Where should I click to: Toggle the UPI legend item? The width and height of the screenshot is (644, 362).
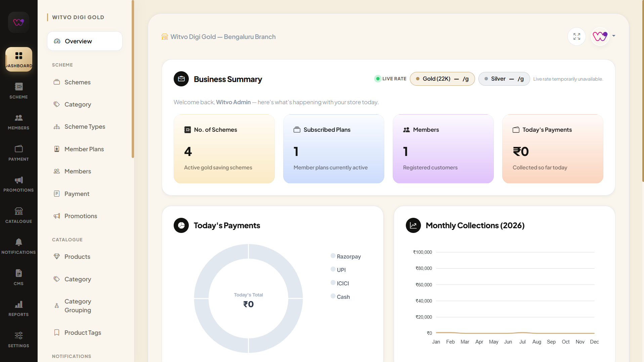click(338, 270)
